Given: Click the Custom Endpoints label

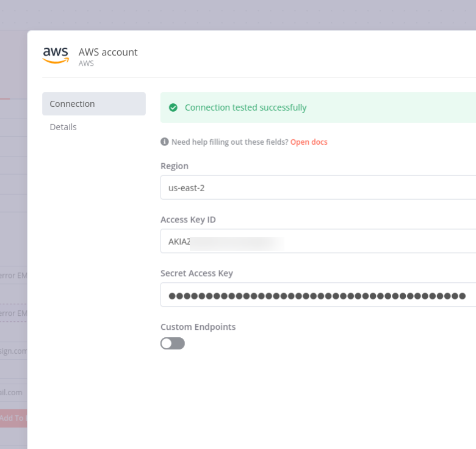Looking at the screenshot, I should click(x=198, y=327).
